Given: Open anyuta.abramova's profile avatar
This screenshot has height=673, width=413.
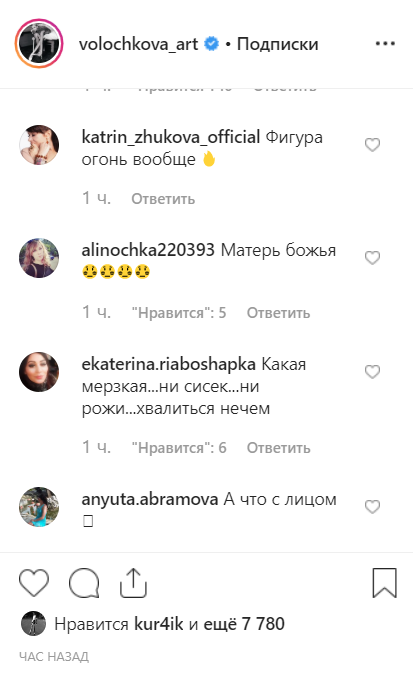Looking at the screenshot, I should [39, 507].
